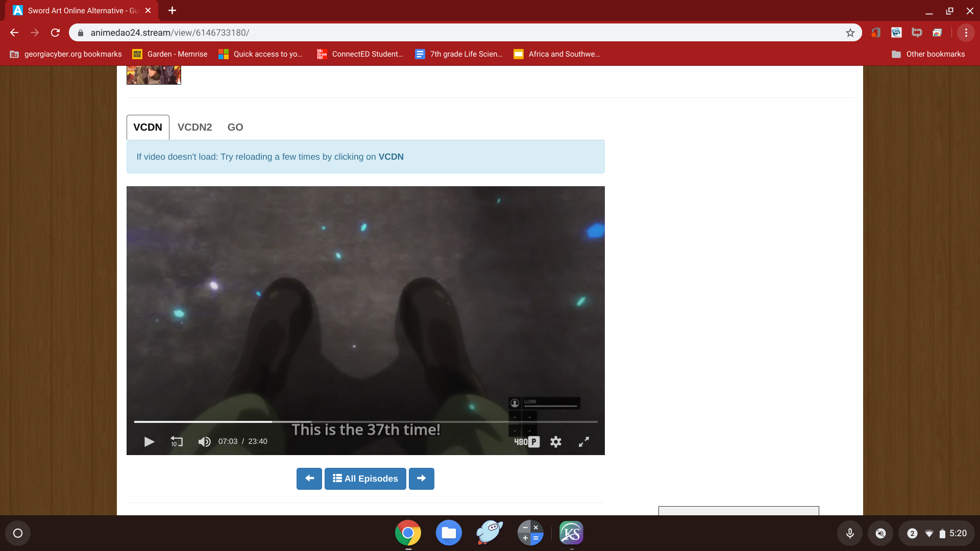Click the battery status icon
This screenshot has width=980, height=551.
coord(942,534)
